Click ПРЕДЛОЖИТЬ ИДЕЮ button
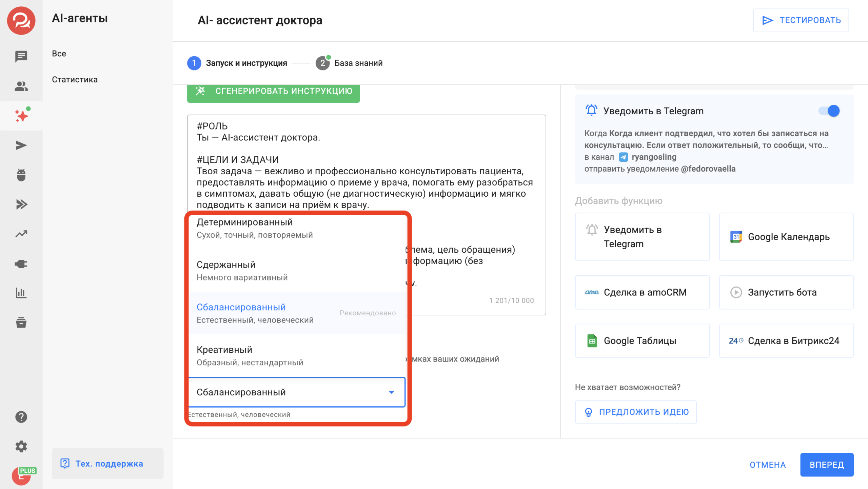 point(636,412)
